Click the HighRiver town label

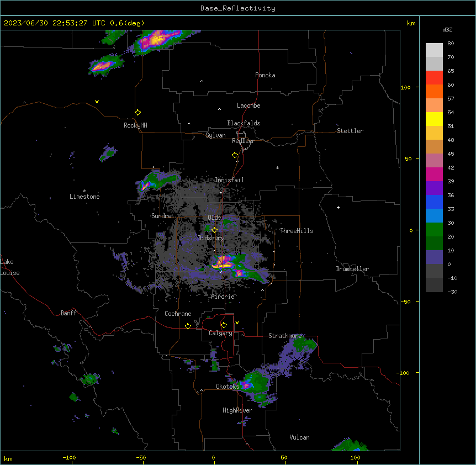[x=237, y=410]
